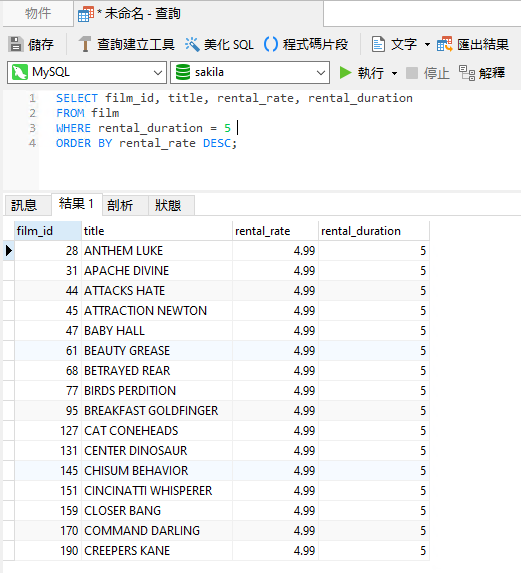The width and height of the screenshot is (521, 573).
Task: Select the 'BETRAYED REAR' cell
Action: [157, 371]
